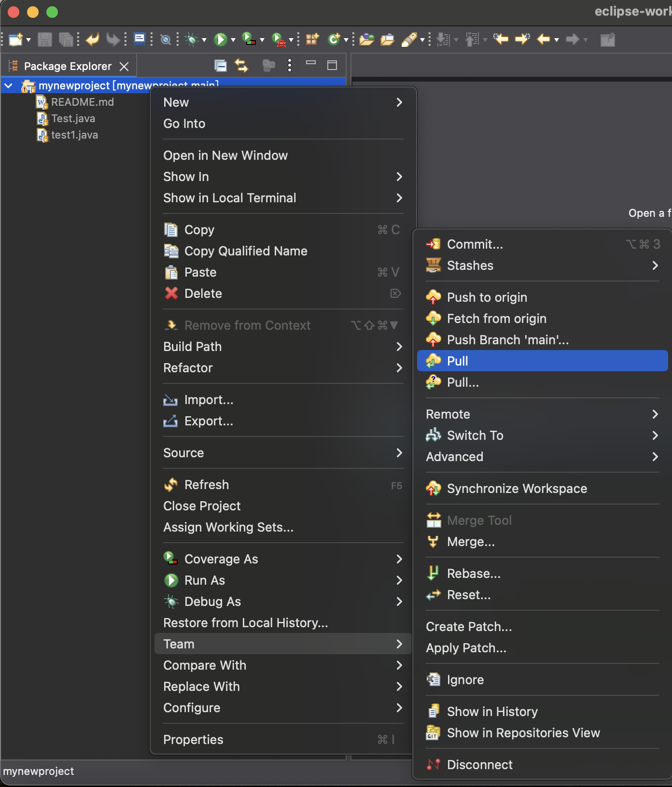Click the Back navigation yellow arrow
The image size is (672, 787).
click(x=544, y=40)
